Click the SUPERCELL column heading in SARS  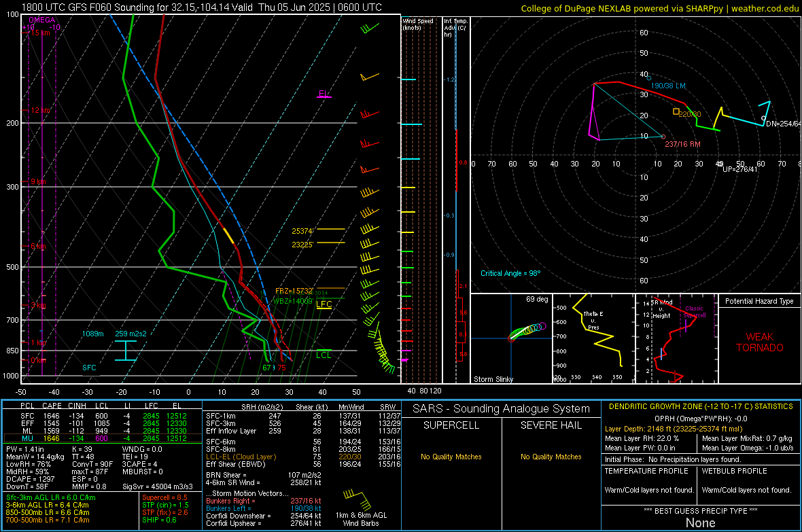click(x=451, y=425)
